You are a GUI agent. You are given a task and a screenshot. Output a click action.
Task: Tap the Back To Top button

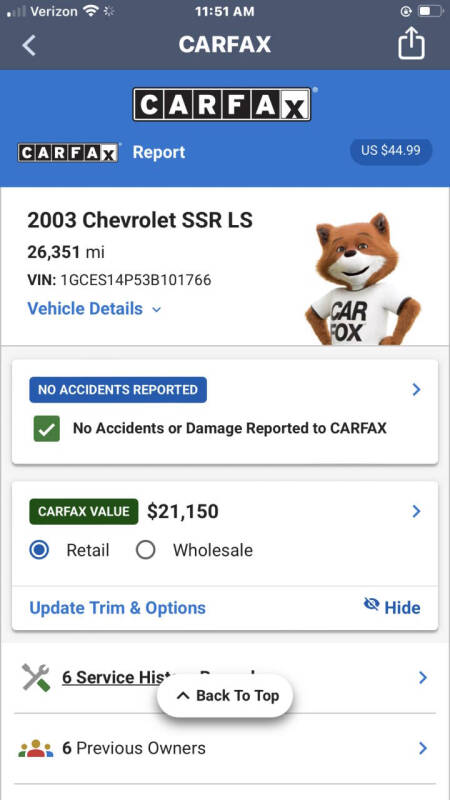pyautogui.click(x=225, y=695)
